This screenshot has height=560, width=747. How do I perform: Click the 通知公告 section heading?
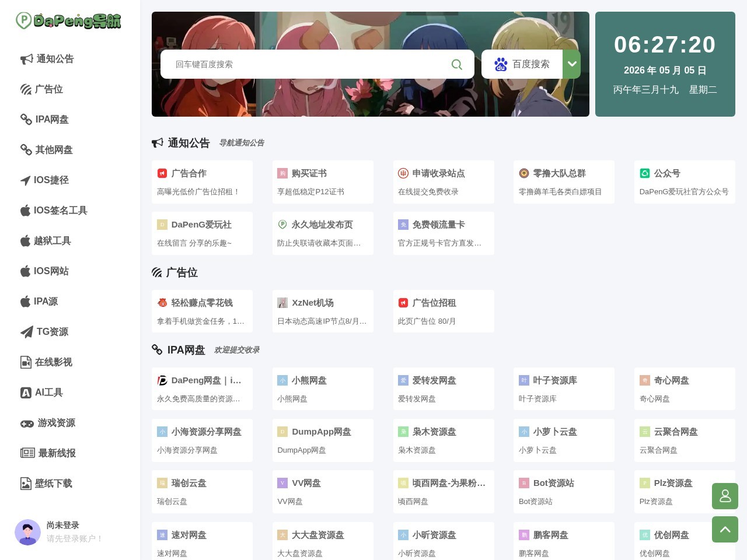coord(189,143)
